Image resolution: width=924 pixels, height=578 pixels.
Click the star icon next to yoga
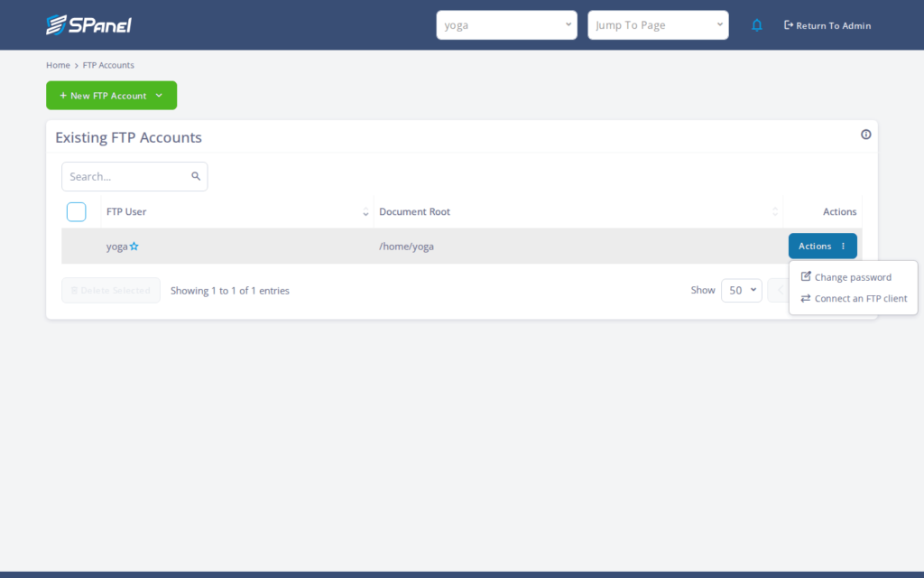(134, 247)
